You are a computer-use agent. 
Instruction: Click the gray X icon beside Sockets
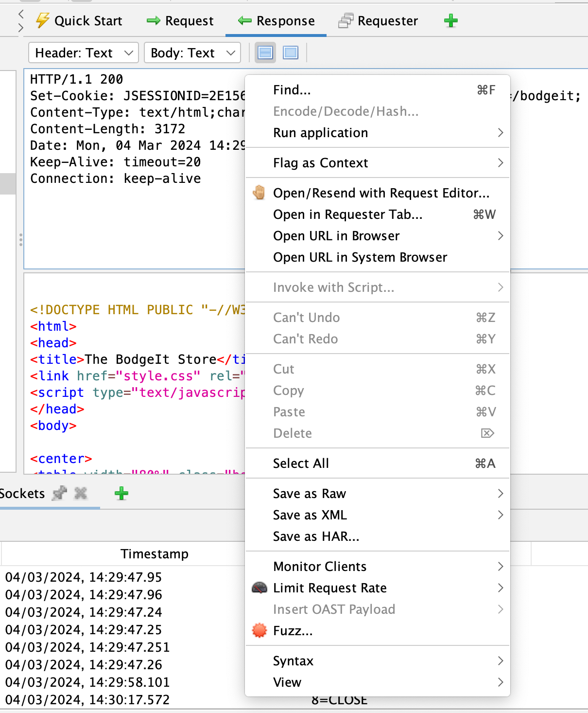point(80,493)
